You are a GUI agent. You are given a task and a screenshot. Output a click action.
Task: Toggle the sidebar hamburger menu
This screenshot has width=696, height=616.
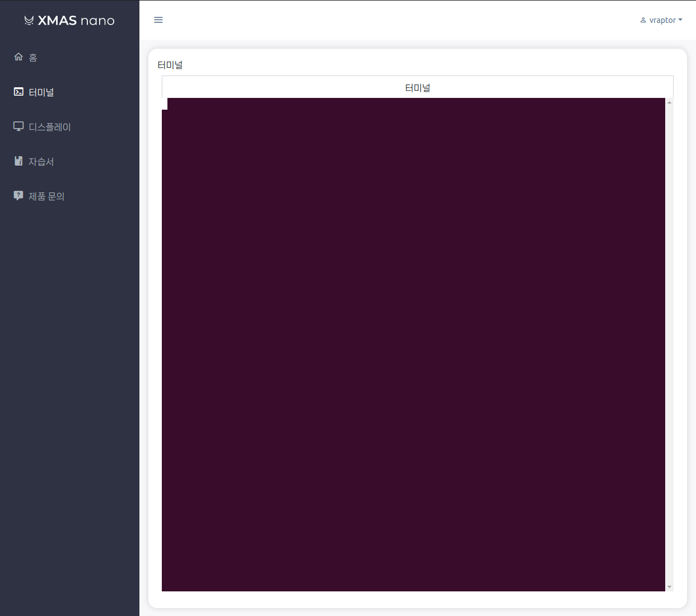point(158,20)
